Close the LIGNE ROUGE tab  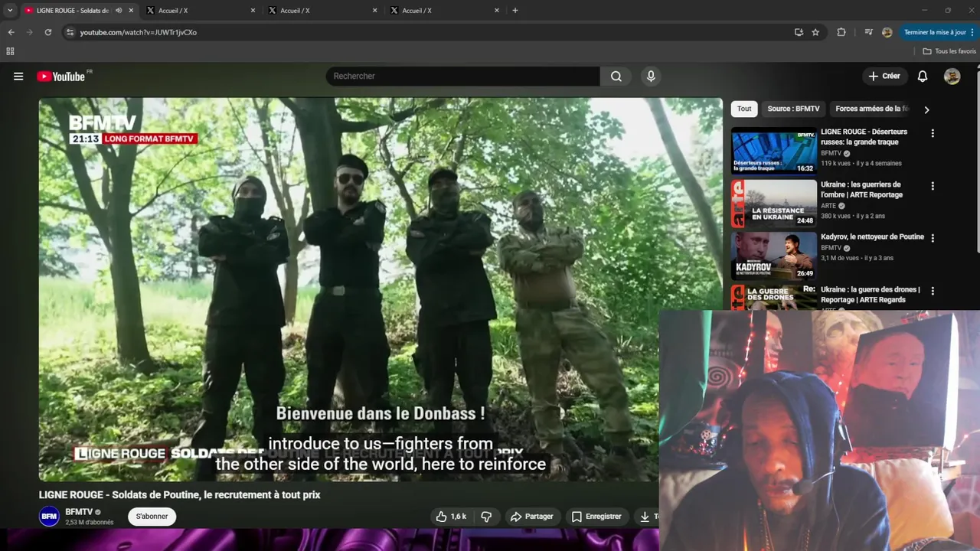[131, 11]
